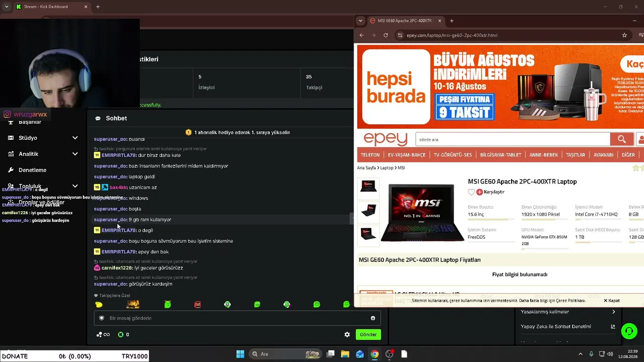Close the MSI GE60 Apache browser tab
The image size is (644, 362).
point(439,21)
